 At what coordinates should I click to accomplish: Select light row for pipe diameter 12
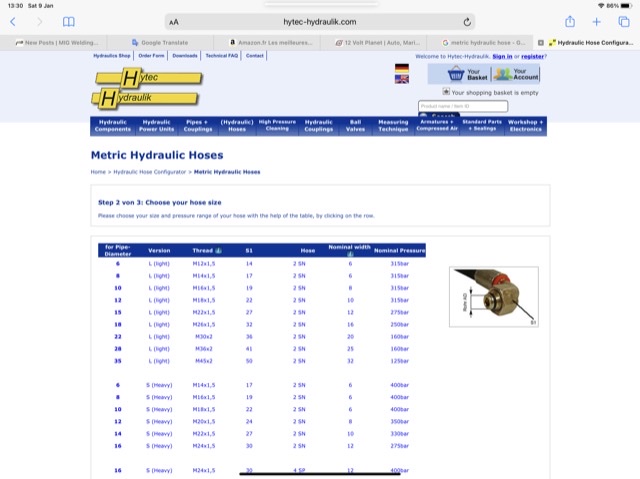point(262,300)
